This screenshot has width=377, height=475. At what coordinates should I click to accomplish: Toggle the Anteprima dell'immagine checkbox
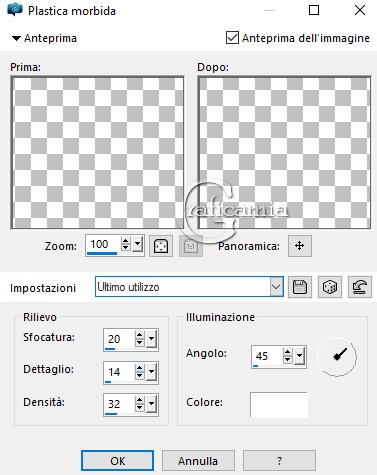pyautogui.click(x=232, y=38)
